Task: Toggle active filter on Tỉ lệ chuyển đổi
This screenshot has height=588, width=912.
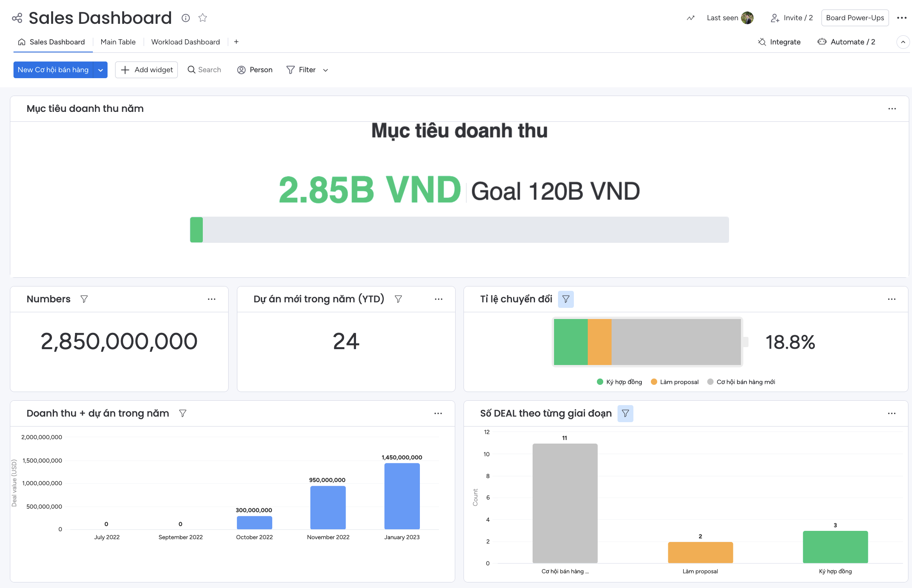Action: point(566,299)
